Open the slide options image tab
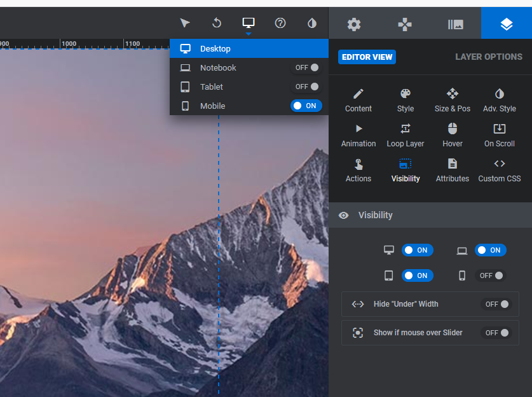Viewport: 532px width, 397px height. 456,24
